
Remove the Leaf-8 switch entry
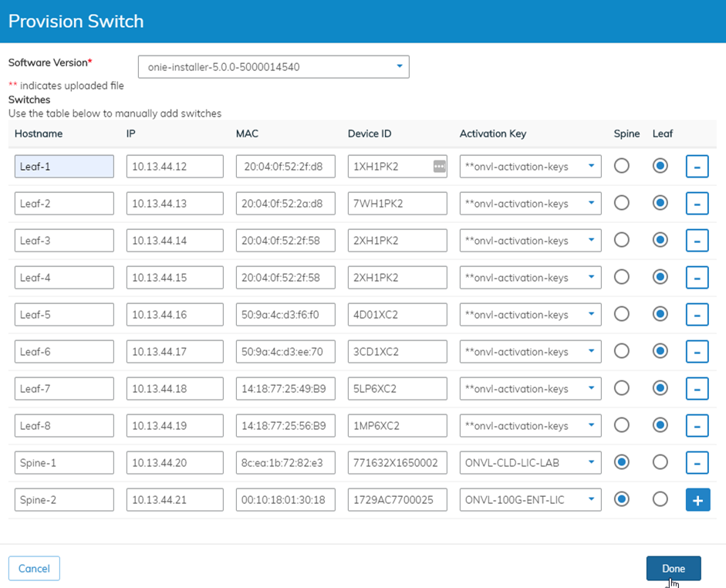(x=697, y=425)
